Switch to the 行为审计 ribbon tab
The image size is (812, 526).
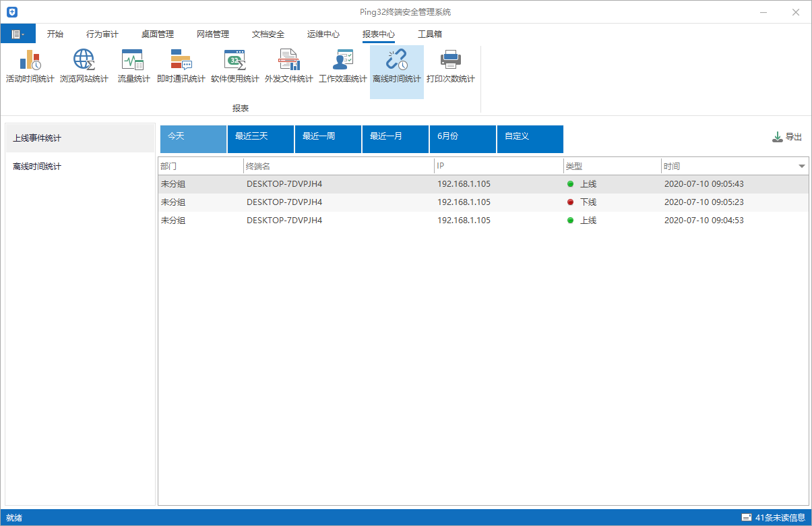click(x=102, y=34)
